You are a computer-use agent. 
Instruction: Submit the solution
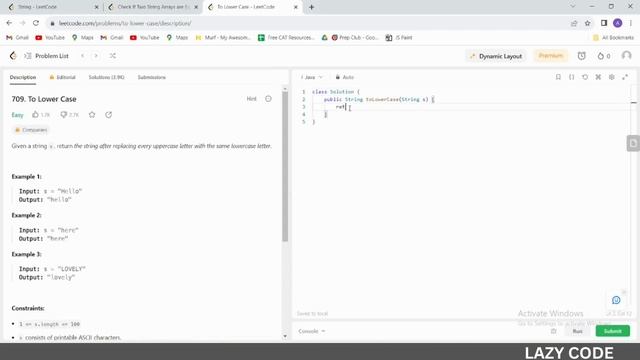pyautogui.click(x=612, y=331)
